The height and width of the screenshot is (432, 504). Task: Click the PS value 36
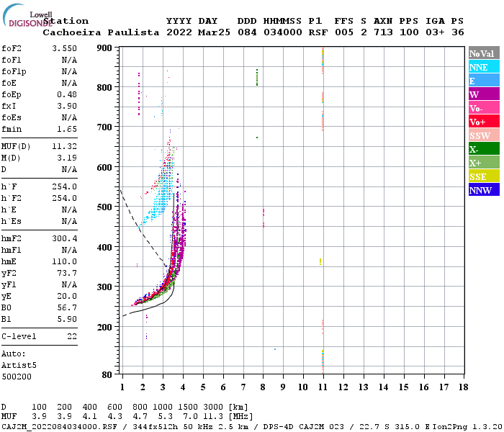point(458,32)
